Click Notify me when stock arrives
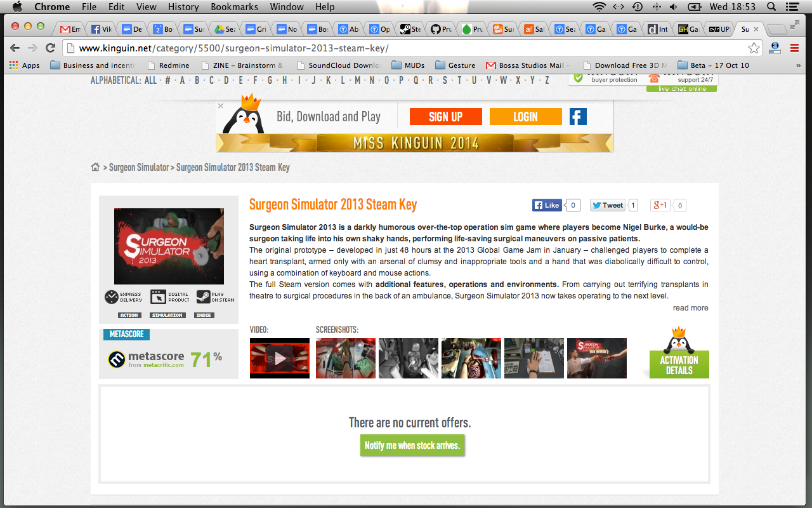Screen dimensions: 812x508 click(412, 446)
